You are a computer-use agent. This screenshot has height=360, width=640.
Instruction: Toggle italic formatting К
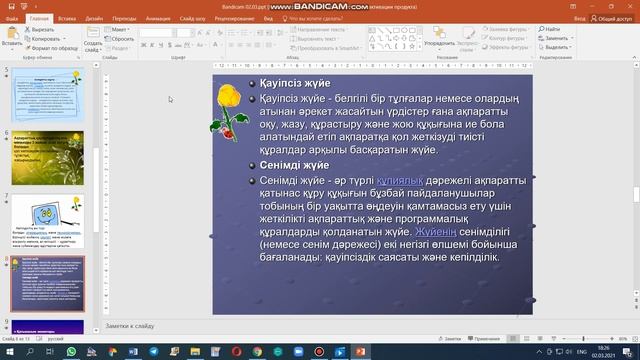(x=152, y=45)
